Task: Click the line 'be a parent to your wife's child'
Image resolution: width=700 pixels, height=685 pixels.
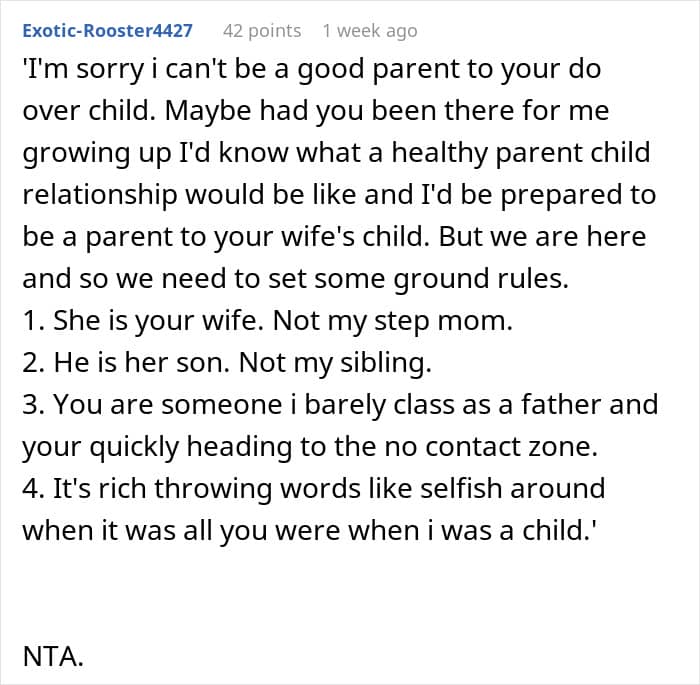Action: [x=334, y=238]
